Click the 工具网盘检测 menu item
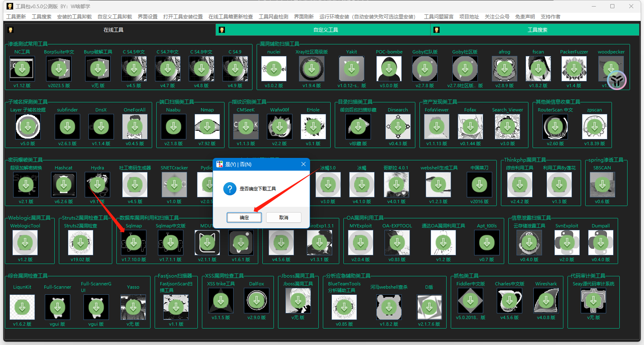This screenshot has width=644, height=345. click(273, 17)
